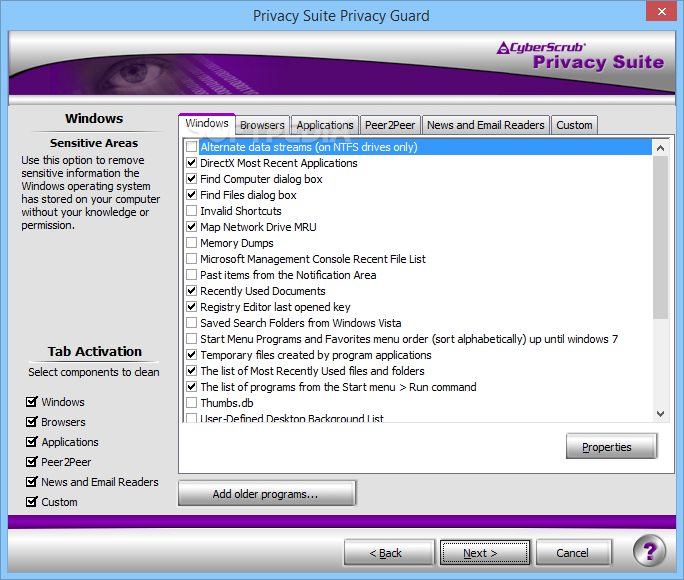This screenshot has height=580, width=684.
Task: Close the Privacy Guard window
Action: point(661,11)
